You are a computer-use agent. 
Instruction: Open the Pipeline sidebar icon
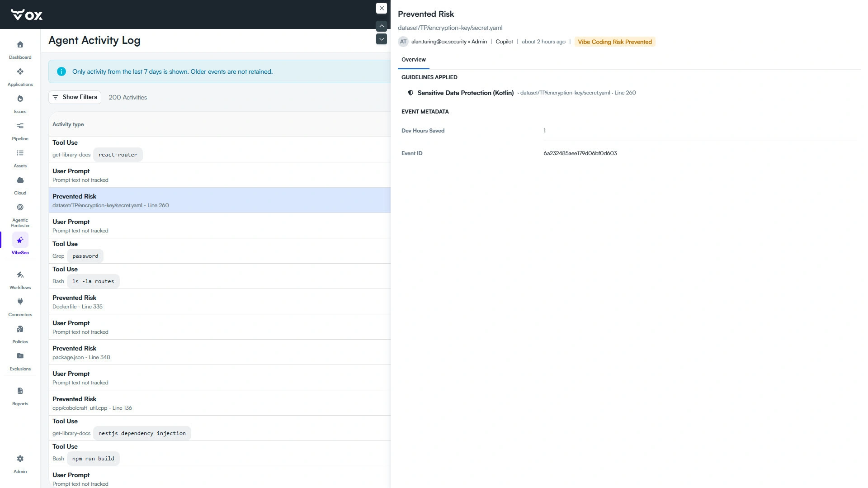(x=20, y=126)
